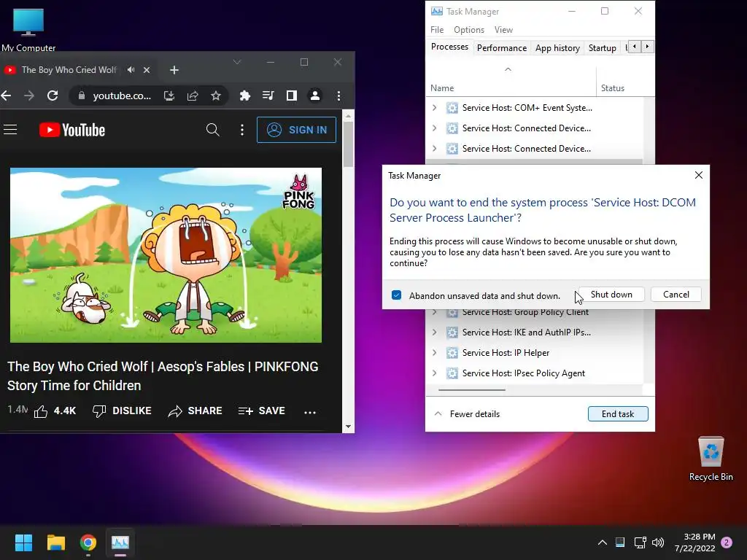747x560 pixels.
Task: Open the Recycle Bin desktop icon
Action: click(x=711, y=459)
